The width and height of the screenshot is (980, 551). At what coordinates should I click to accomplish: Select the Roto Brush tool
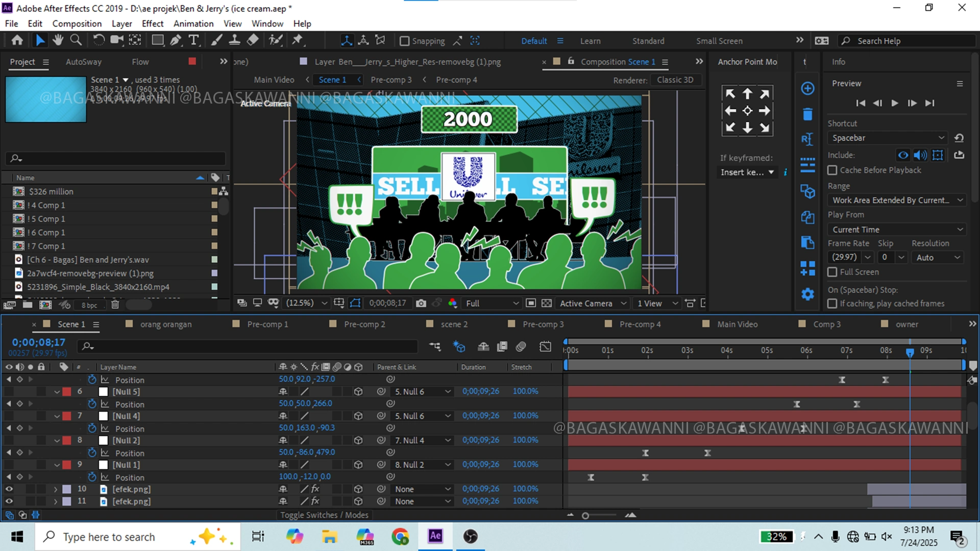276,40
